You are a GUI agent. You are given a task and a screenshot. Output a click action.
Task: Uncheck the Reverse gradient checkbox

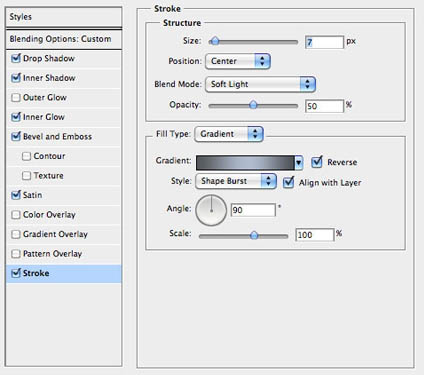317,162
